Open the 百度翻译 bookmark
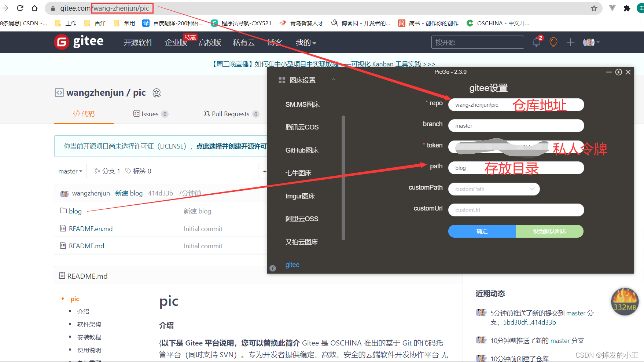Image resolution: width=644 pixels, height=362 pixels. point(173,23)
